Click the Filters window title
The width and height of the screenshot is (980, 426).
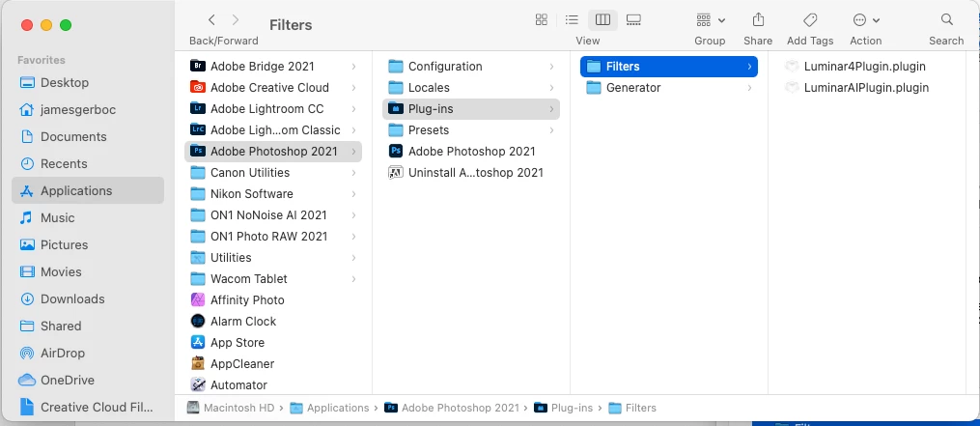(x=291, y=25)
